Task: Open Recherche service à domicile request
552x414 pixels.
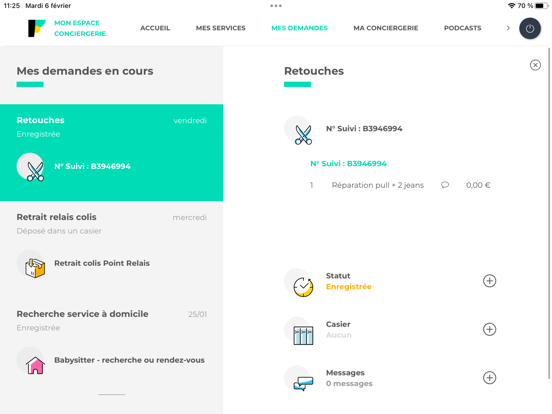Action: point(112,346)
